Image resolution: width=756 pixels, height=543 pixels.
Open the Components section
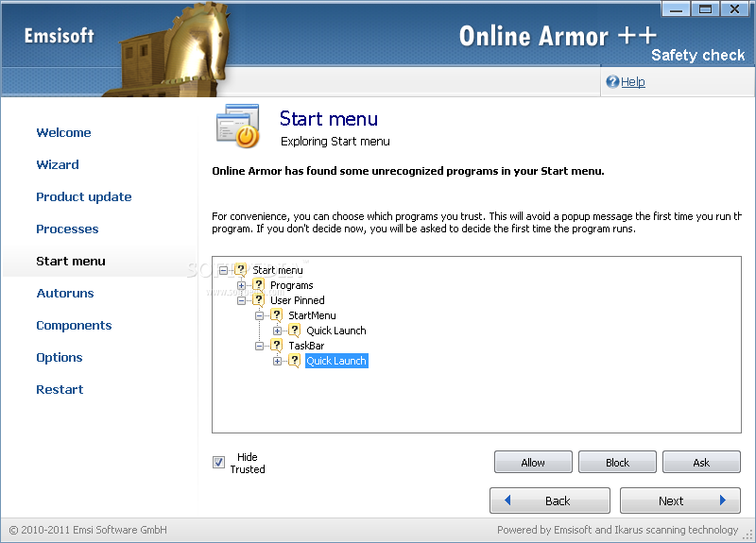[x=74, y=326]
